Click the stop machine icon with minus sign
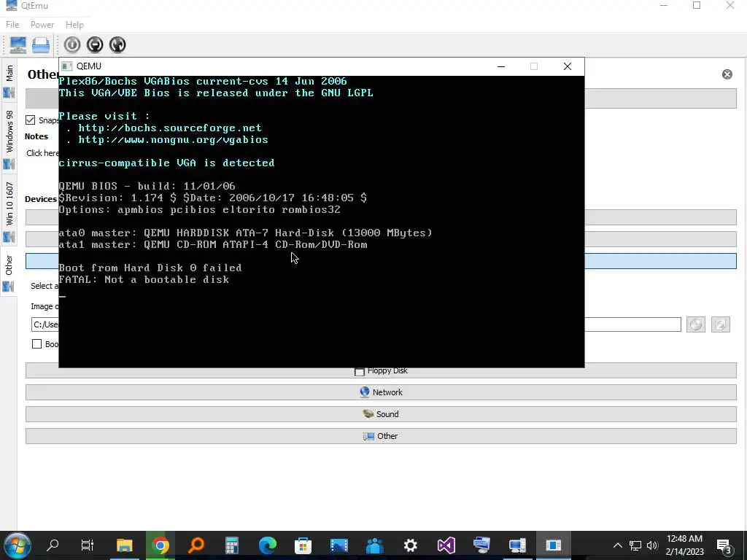The height and width of the screenshot is (560, 747). coord(95,44)
